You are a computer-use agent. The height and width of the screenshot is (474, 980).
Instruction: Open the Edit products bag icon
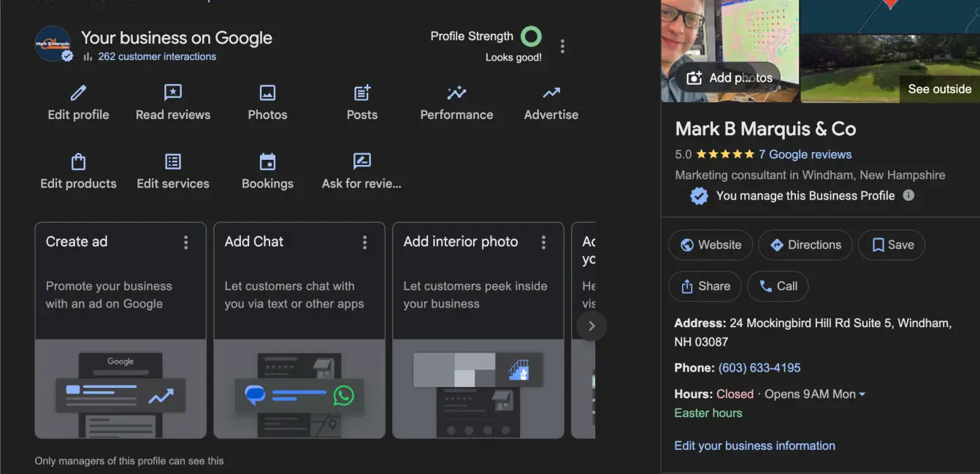(78, 161)
